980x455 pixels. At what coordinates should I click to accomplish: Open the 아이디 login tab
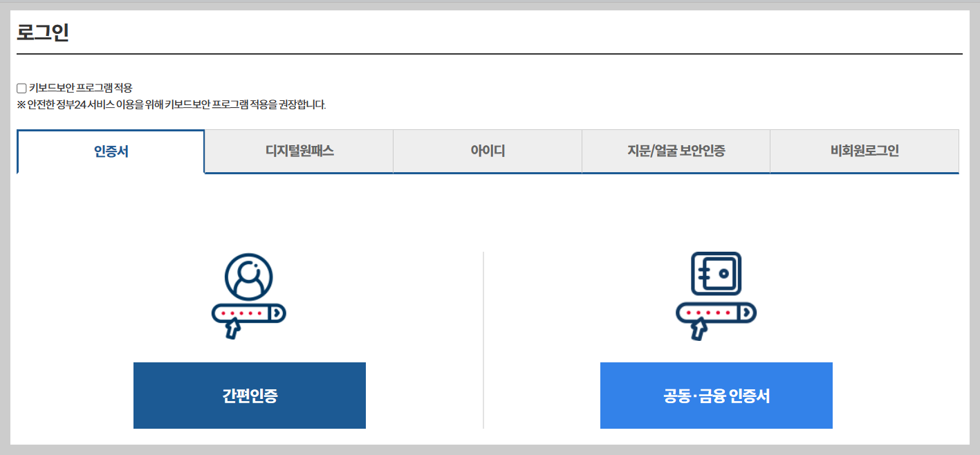tap(488, 151)
